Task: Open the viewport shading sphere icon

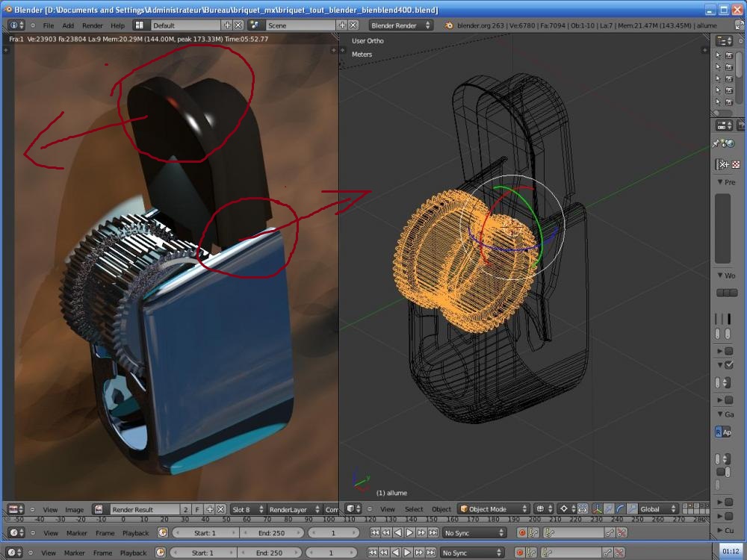Action: pyautogui.click(x=540, y=509)
